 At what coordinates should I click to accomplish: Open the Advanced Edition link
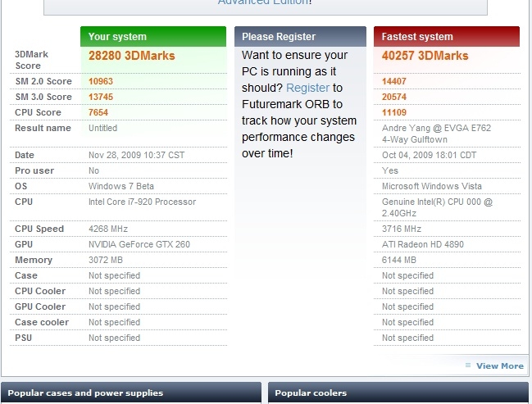pos(264,2)
